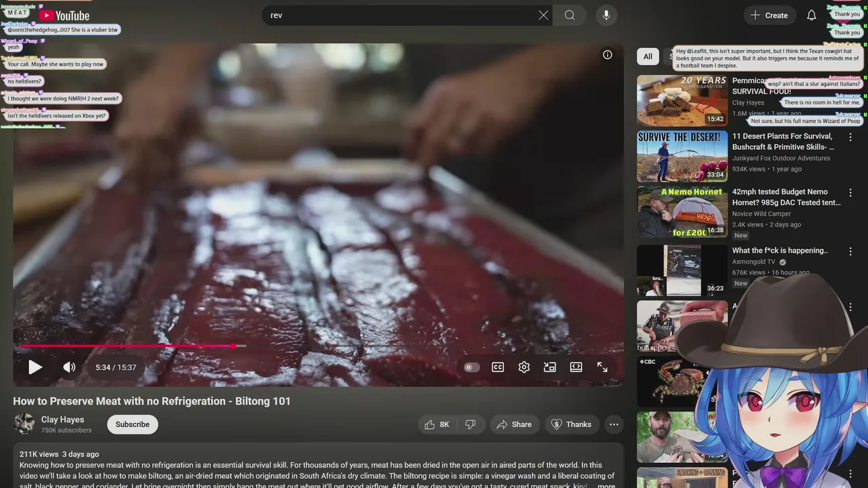Open Clay Hayes channel avatar

pyautogui.click(x=24, y=424)
